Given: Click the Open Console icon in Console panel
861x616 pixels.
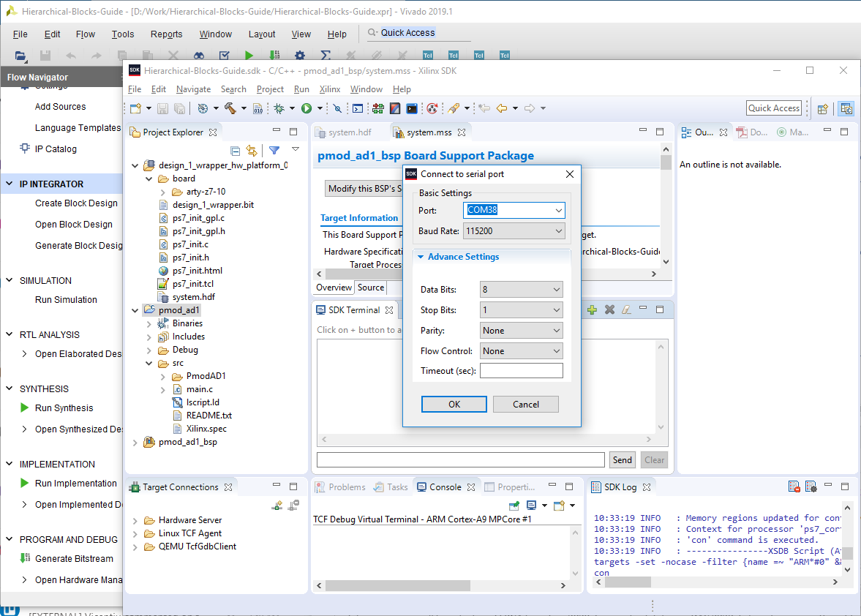Looking at the screenshot, I should pyautogui.click(x=559, y=506).
